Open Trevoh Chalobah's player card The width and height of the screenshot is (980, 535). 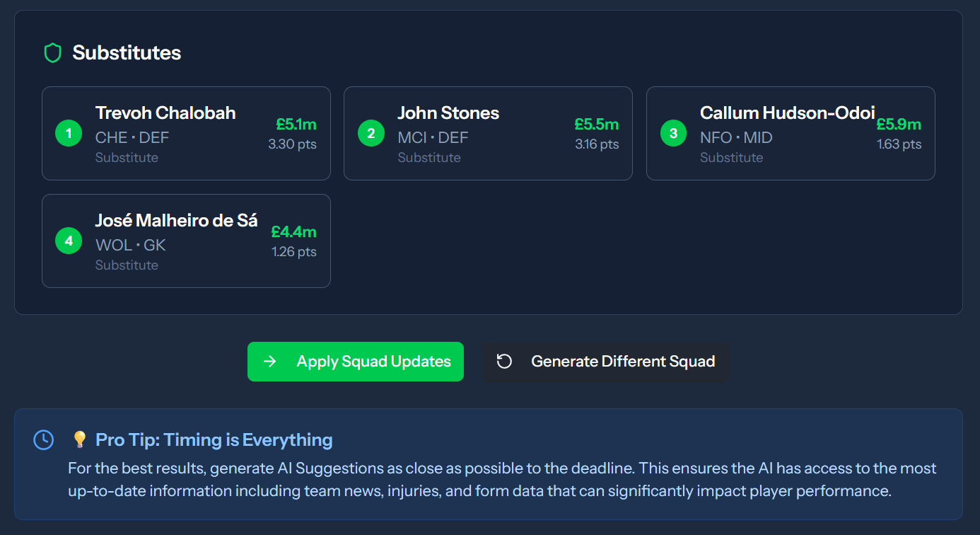pos(165,113)
